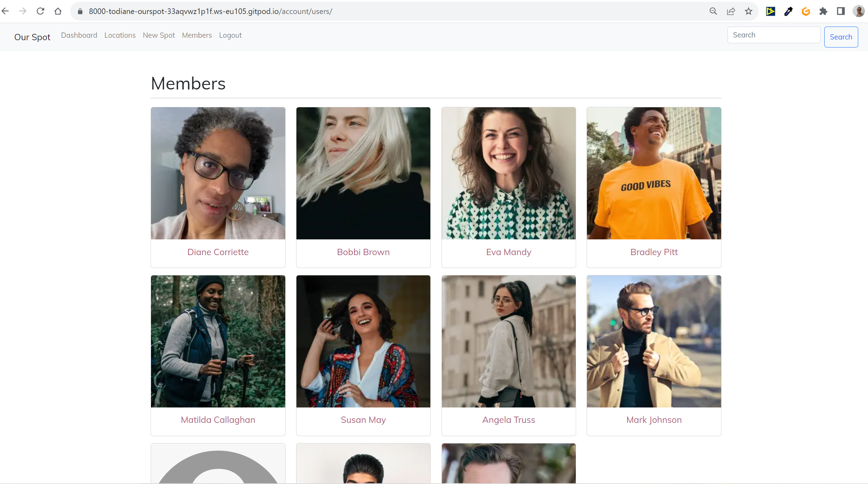Click Bradley Pitt's photo thumbnail

(654, 173)
